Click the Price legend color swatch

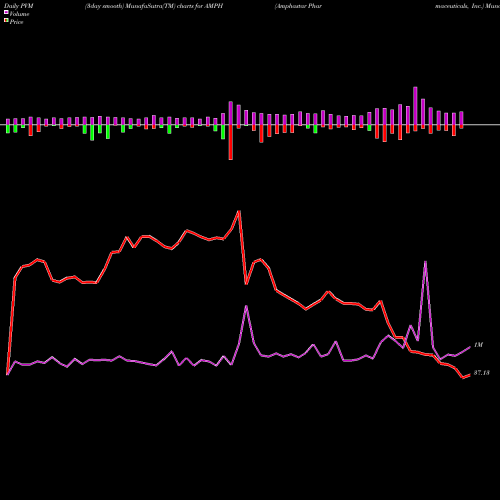pyautogui.click(x=6, y=21)
